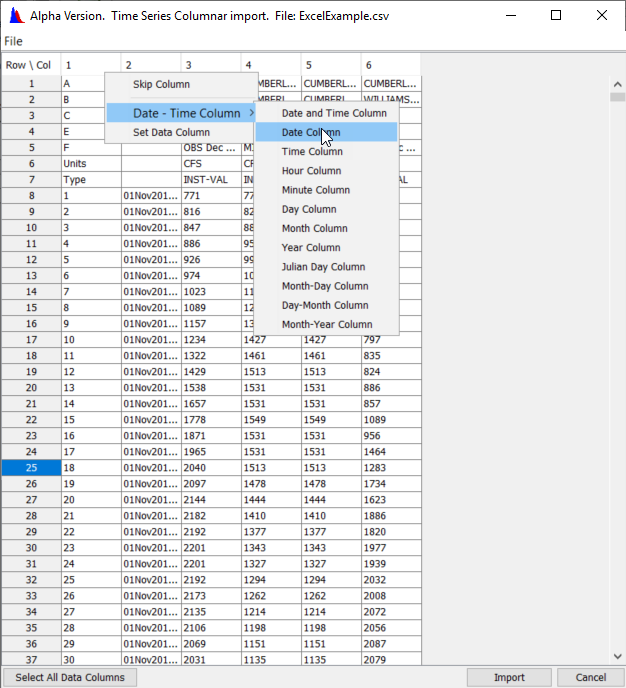This screenshot has height=688, width=626.
Task: Choose Time Column from the submenu
Action: pos(311,152)
